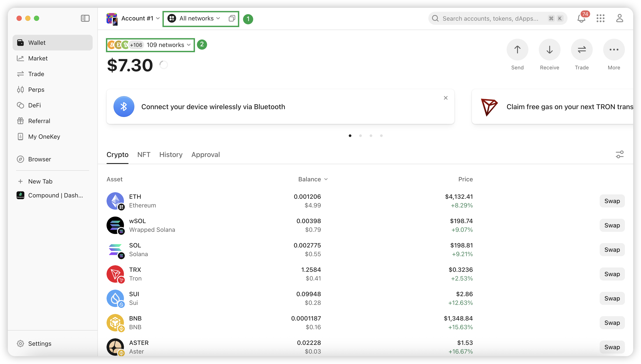Image resolution: width=641 pixels, height=364 pixels.
Task: Open the user profile icon
Action: point(619,18)
